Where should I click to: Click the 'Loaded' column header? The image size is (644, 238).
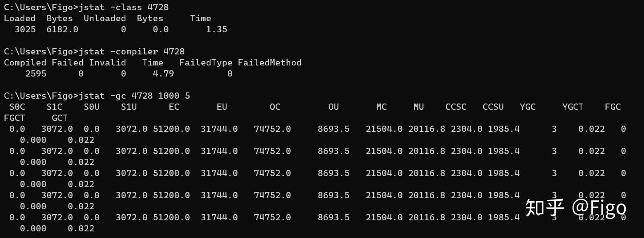pos(20,19)
